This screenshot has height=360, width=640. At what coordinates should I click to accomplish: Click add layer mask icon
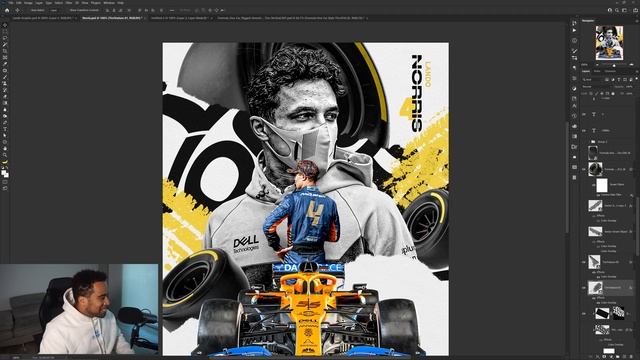604,356
